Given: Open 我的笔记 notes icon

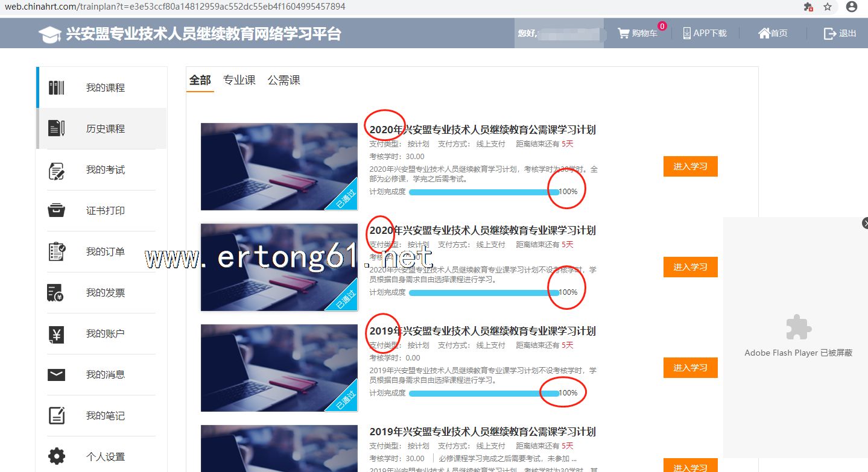Looking at the screenshot, I should pyautogui.click(x=57, y=415).
